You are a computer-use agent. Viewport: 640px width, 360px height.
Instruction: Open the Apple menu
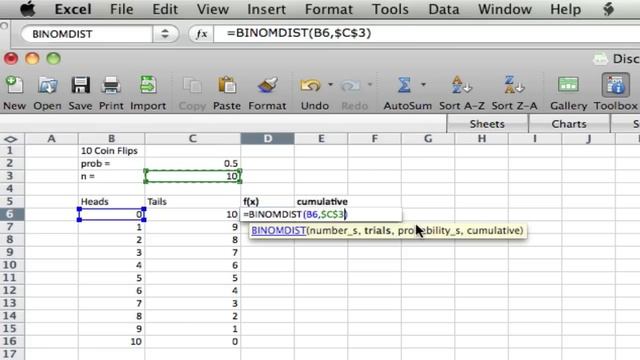point(28,9)
